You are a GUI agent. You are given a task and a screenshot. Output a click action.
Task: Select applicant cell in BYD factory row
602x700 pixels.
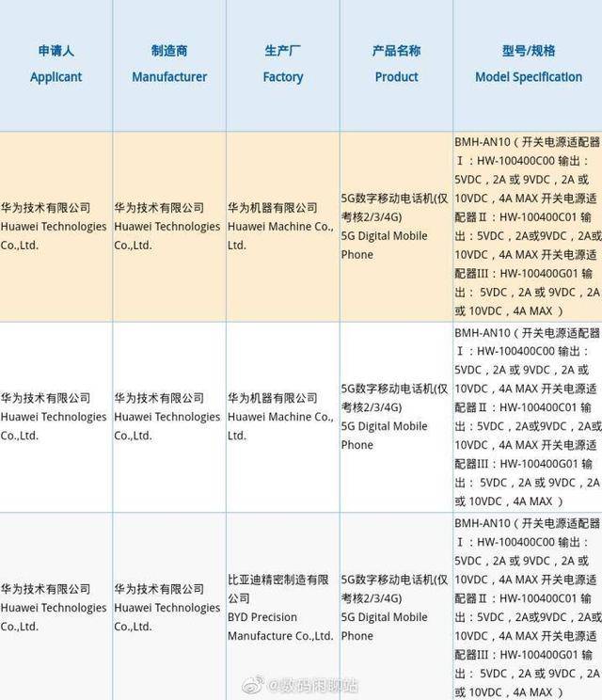(56, 607)
